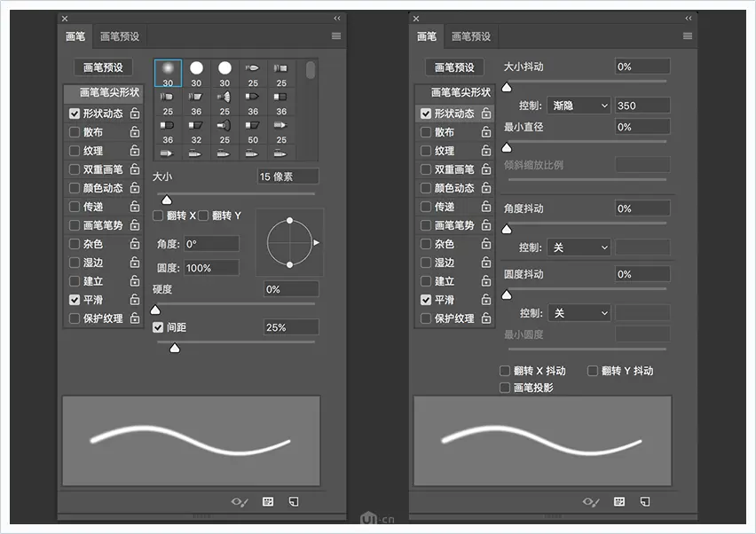This screenshot has height=534, width=756.
Task: Collapse right panel using double-chevron icon
Action: (689, 19)
